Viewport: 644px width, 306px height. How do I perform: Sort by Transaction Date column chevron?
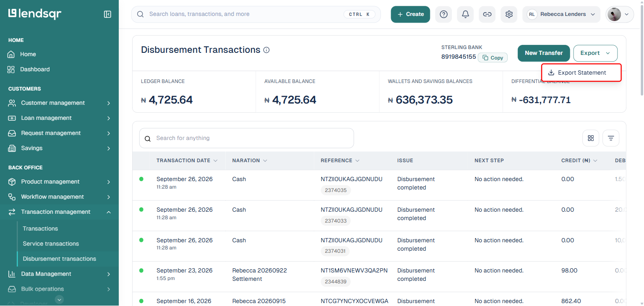pyautogui.click(x=215, y=161)
